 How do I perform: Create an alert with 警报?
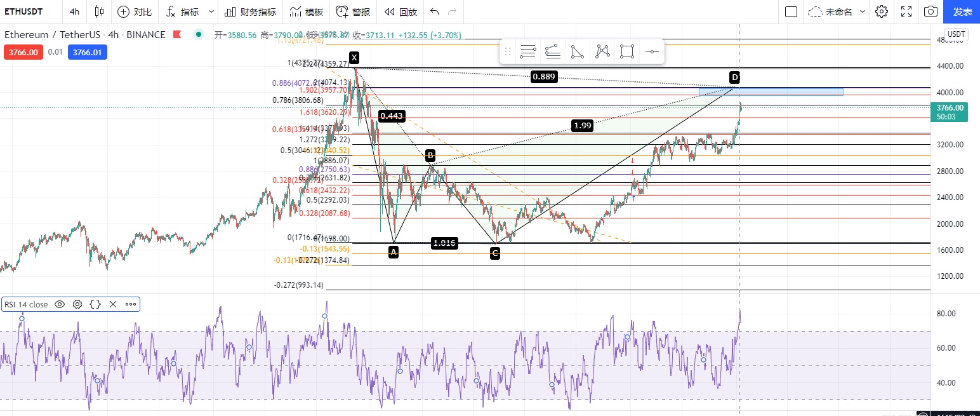tap(353, 11)
